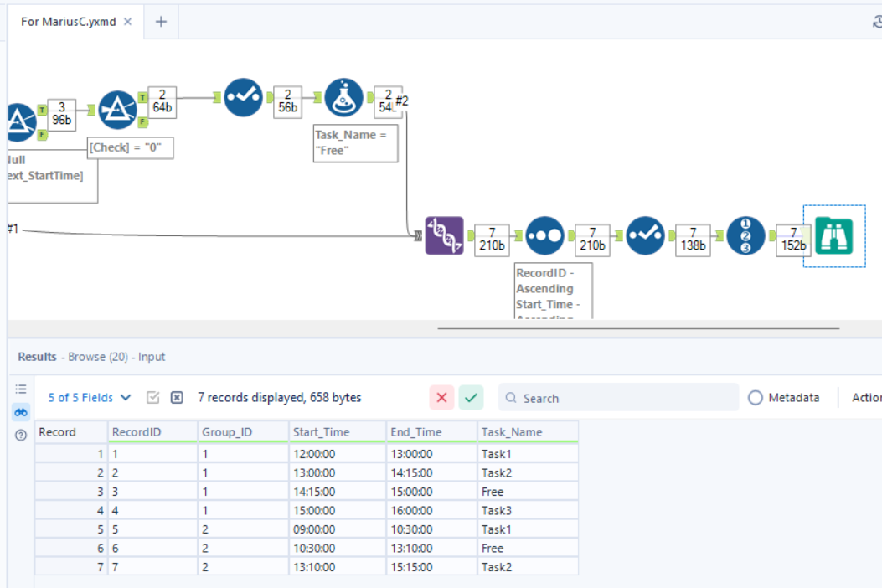
Task: Click the green checkmark filter button
Action: [x=474, y=397]
